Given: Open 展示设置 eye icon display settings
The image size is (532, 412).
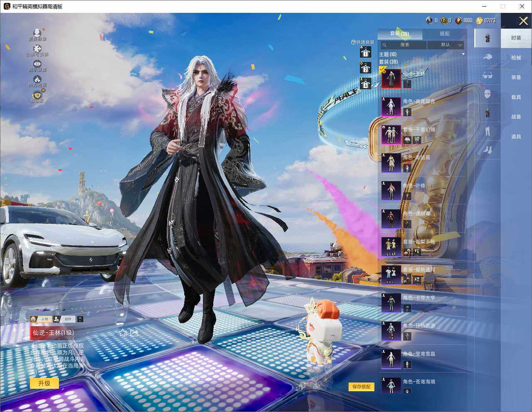Looking at the screenshot, I should (37, 64).
